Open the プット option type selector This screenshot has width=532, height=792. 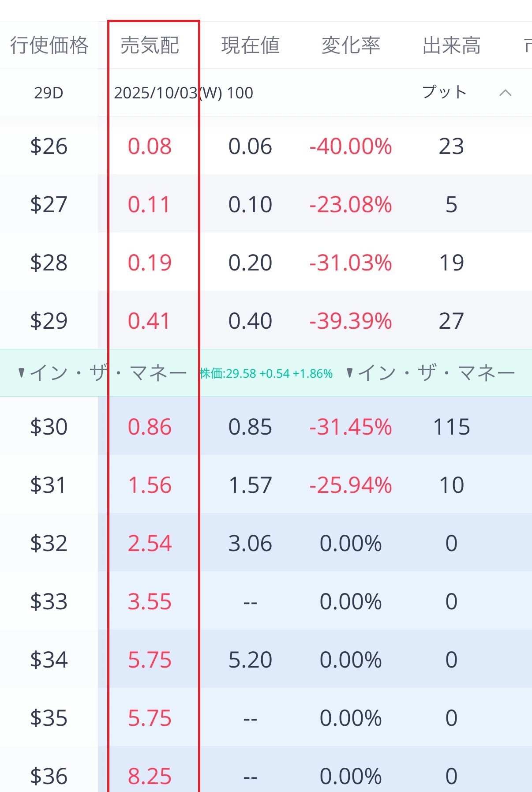(x=444, y=93)
